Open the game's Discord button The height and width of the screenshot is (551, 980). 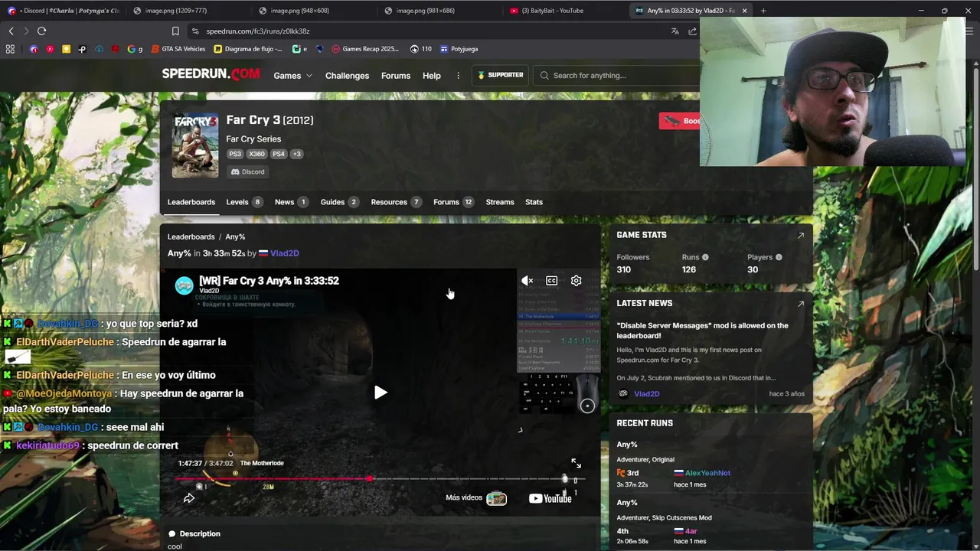click(x=248, y=171)
